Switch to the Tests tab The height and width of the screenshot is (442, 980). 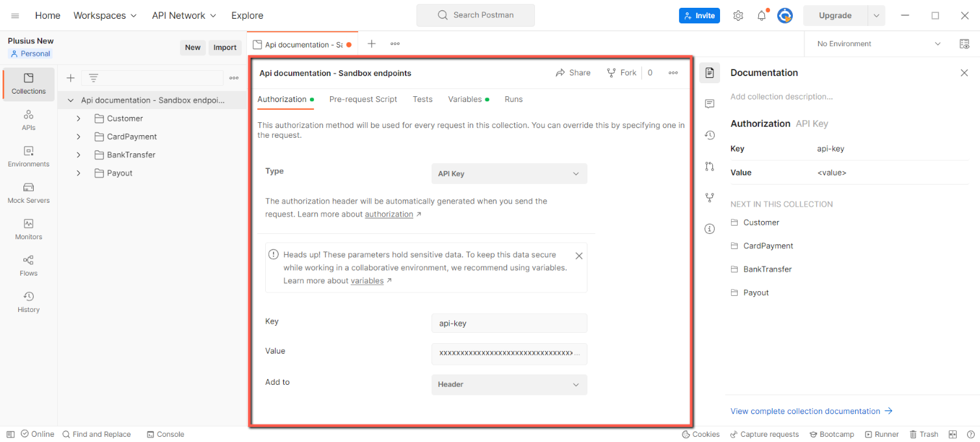(422, 99)
